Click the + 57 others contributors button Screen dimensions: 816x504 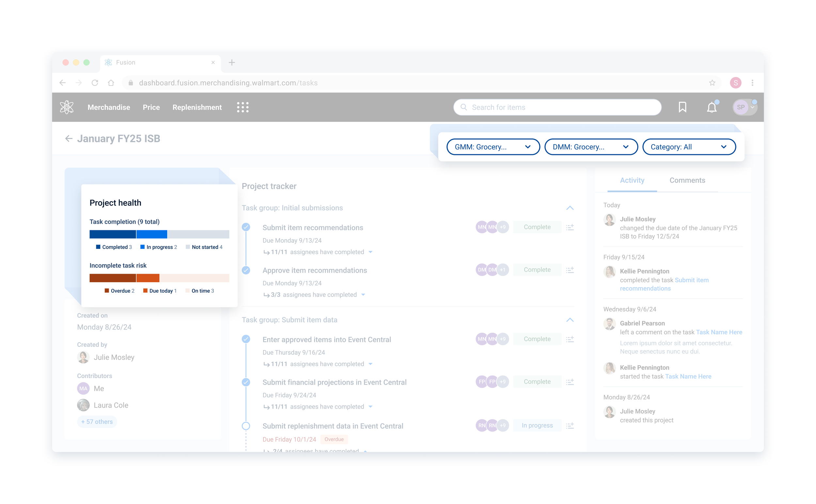click(x=97, y=422)
